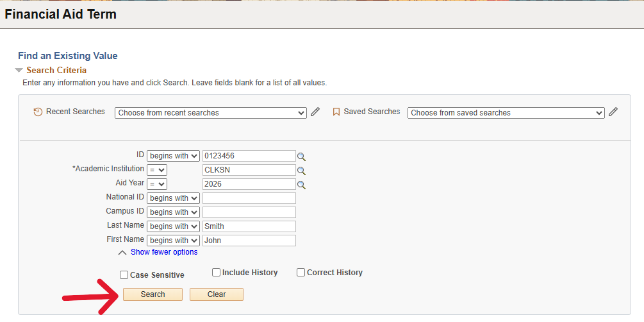Open the First Name operator dropdown
Screen dimensions: 644x322
[173, 241]
